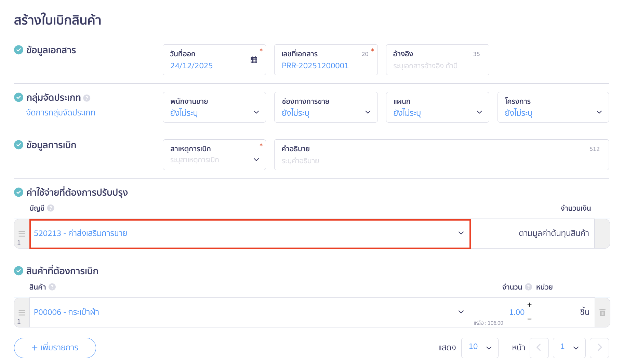Click drag handle on account row

click(22, 234)
